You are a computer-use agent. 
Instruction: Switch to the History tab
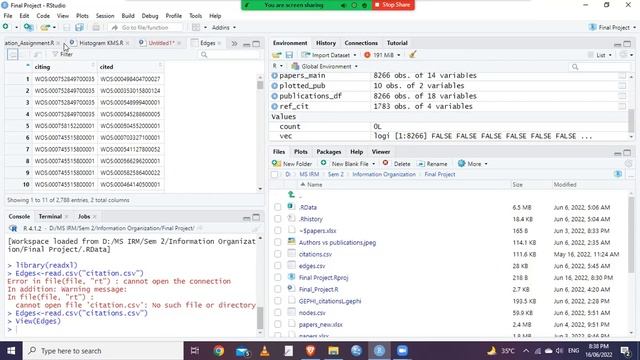point(326,43)
